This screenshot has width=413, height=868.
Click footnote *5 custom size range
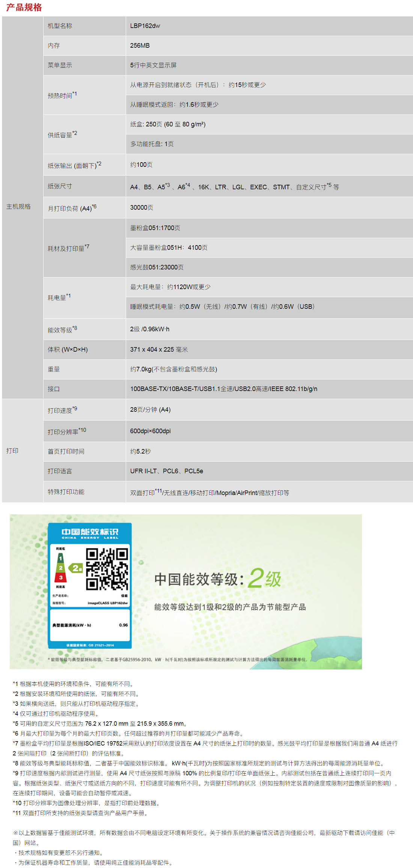click(101, 723)
